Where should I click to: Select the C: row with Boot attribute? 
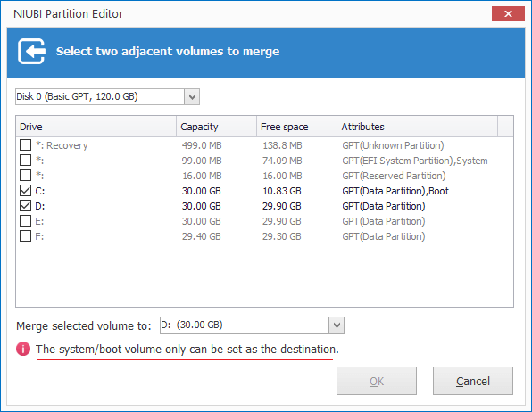[264, 191]
